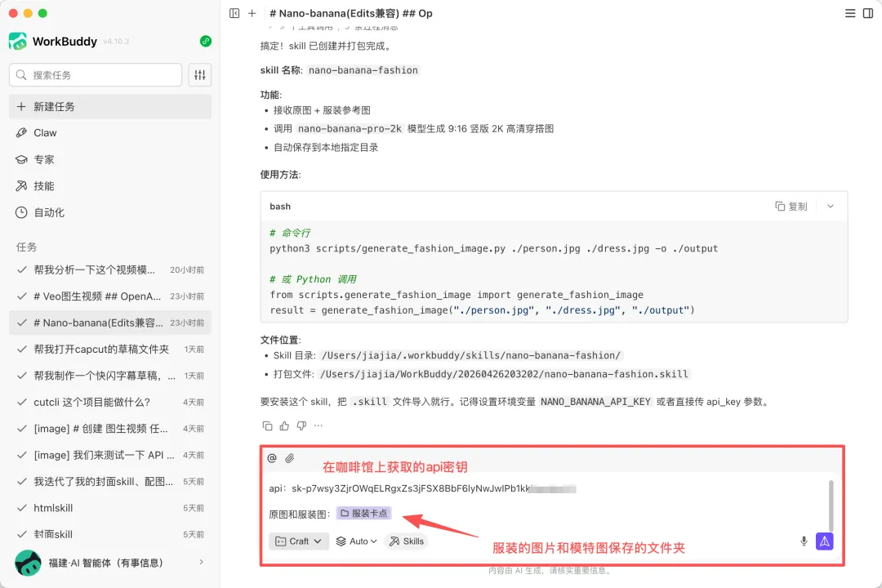
Task: Open 技能 in the sidebar
Action: point(109,185)
